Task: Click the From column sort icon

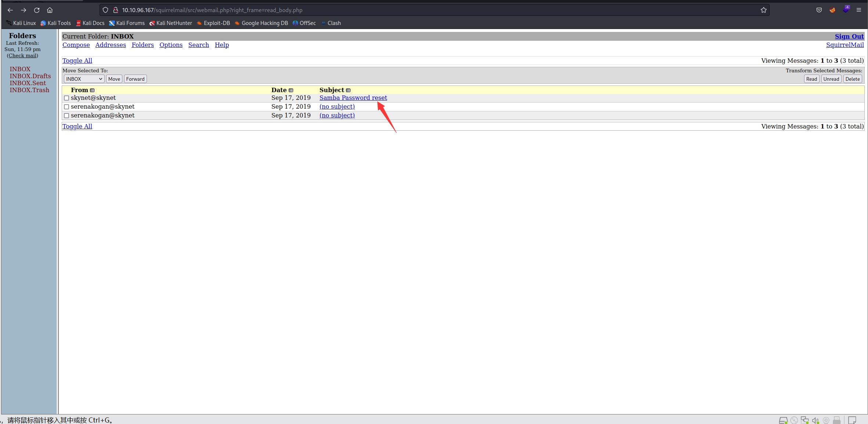Action: [x=93, y=90]
